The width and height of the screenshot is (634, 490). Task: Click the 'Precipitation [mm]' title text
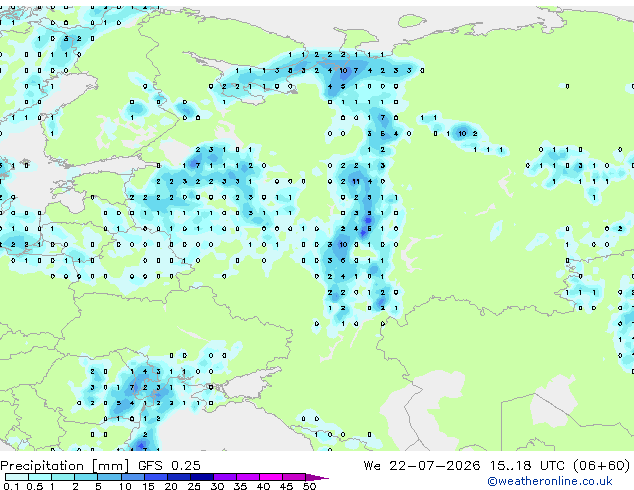pyautogui.click(x=64, y=466)
